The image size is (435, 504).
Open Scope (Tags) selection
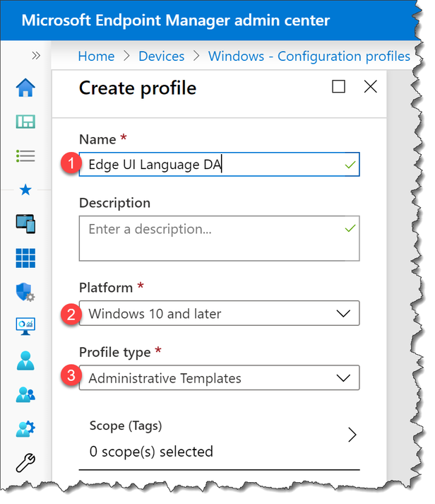click(x=220, y=439)
